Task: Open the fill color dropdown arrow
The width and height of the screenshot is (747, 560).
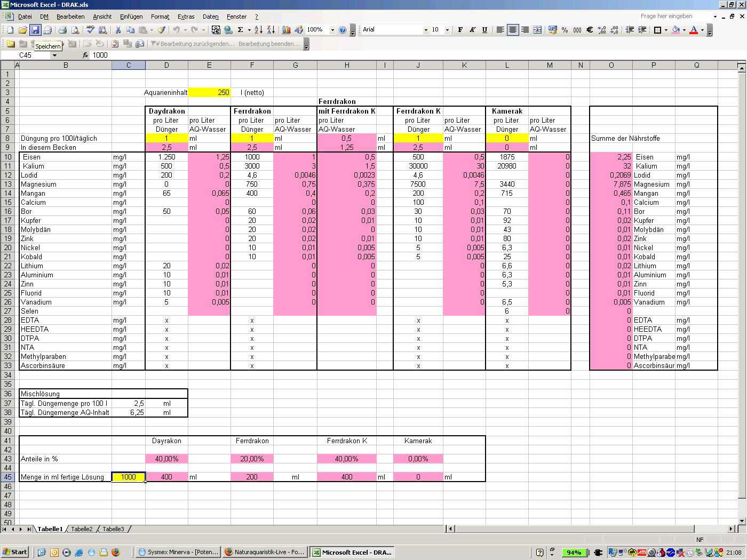Action: pyautogui.click(x=684, y=30)
